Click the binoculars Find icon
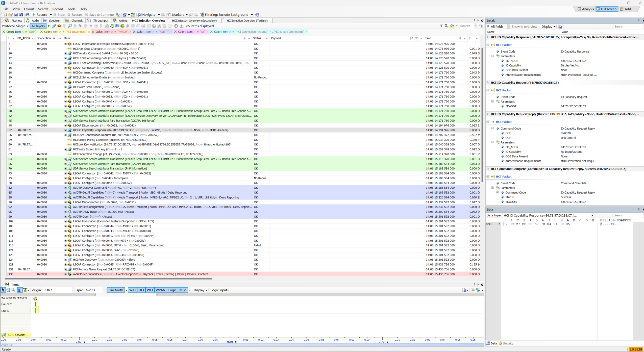644x352 pixels. [x=27, y=15]
